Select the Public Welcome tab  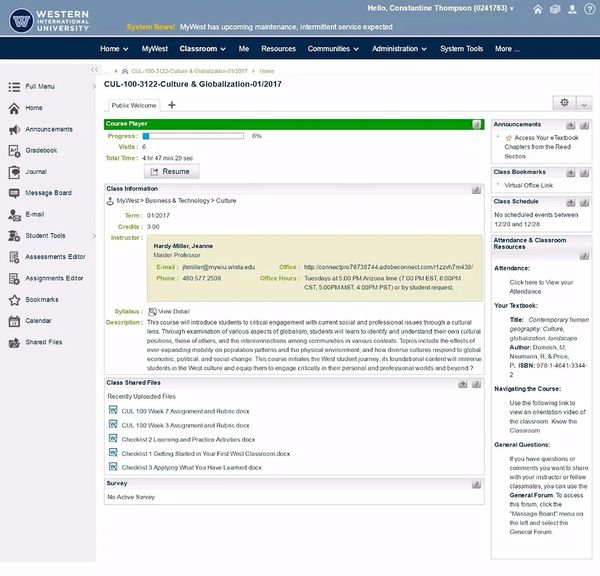134,105
